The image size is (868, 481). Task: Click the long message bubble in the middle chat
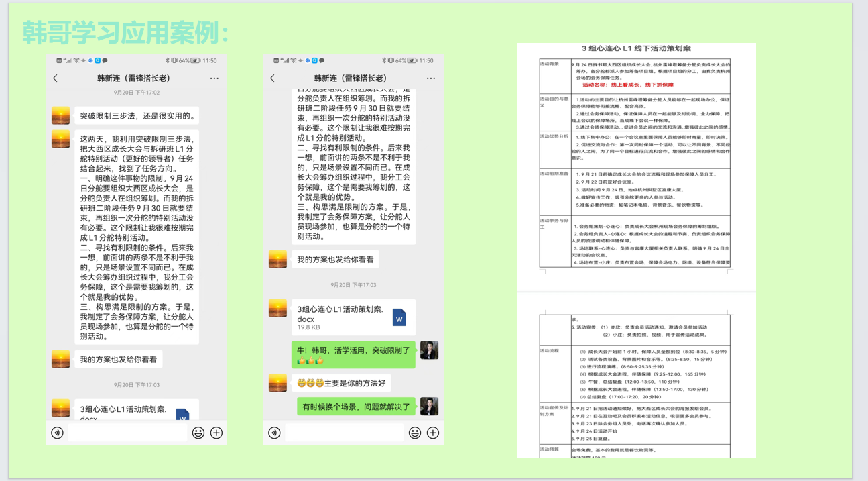tap(353, 166)
